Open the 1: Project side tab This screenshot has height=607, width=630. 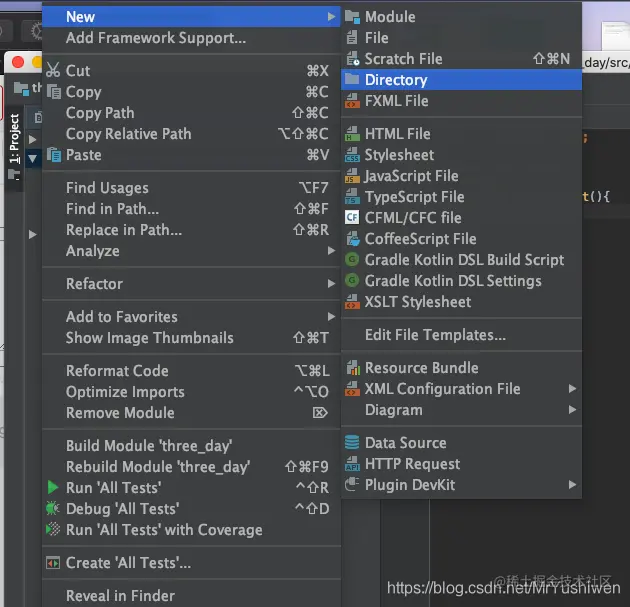[14, 139]
